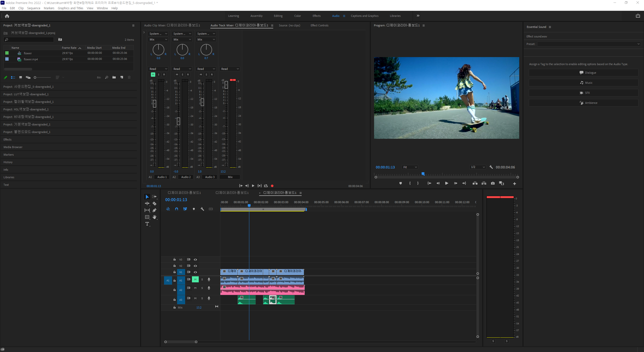Screen dimensions: 644x352
Task: Open the Sequence menu
Action: 33,8
